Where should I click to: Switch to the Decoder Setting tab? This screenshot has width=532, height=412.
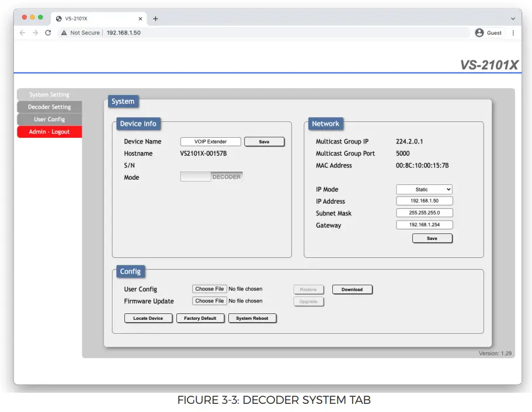(x=50, y=107)
